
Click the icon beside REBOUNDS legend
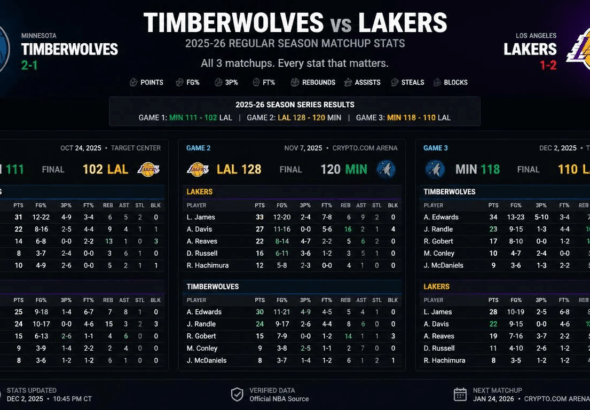click(x=295, y=82)
